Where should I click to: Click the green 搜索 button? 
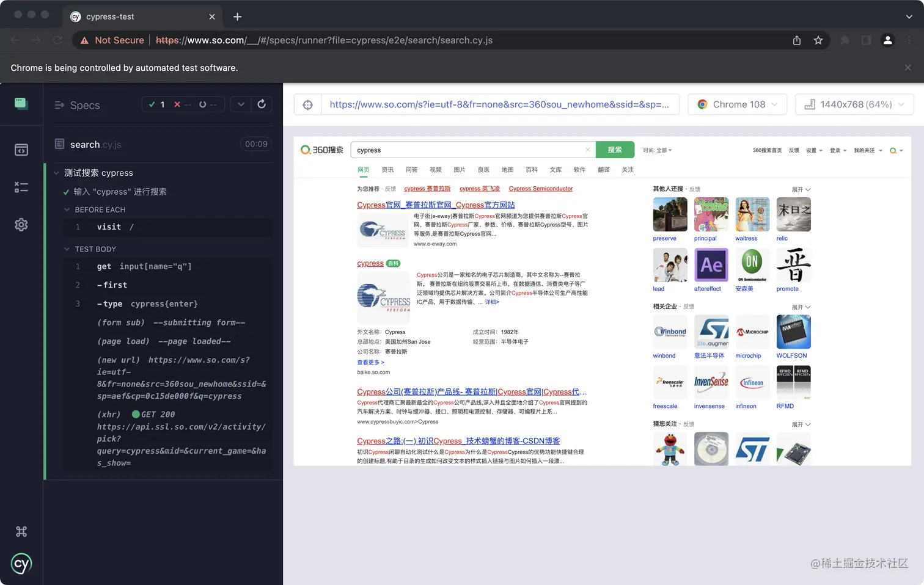coord(615,150)
